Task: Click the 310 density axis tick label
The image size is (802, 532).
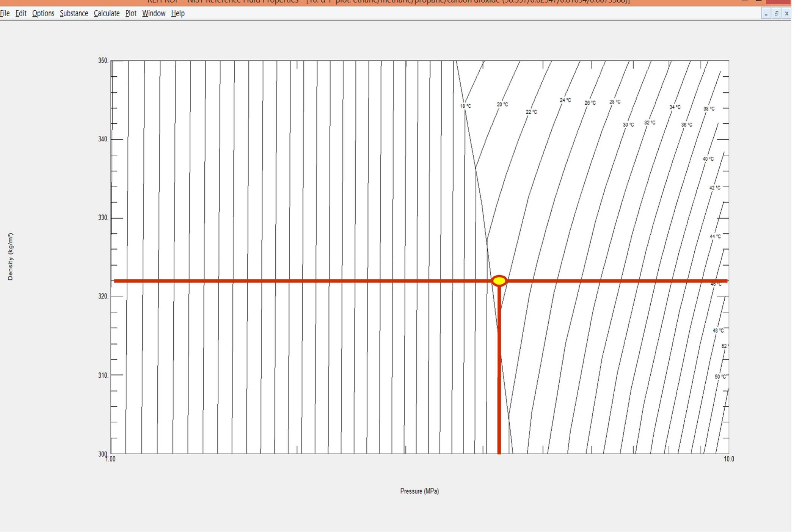Action: (103, 375)
